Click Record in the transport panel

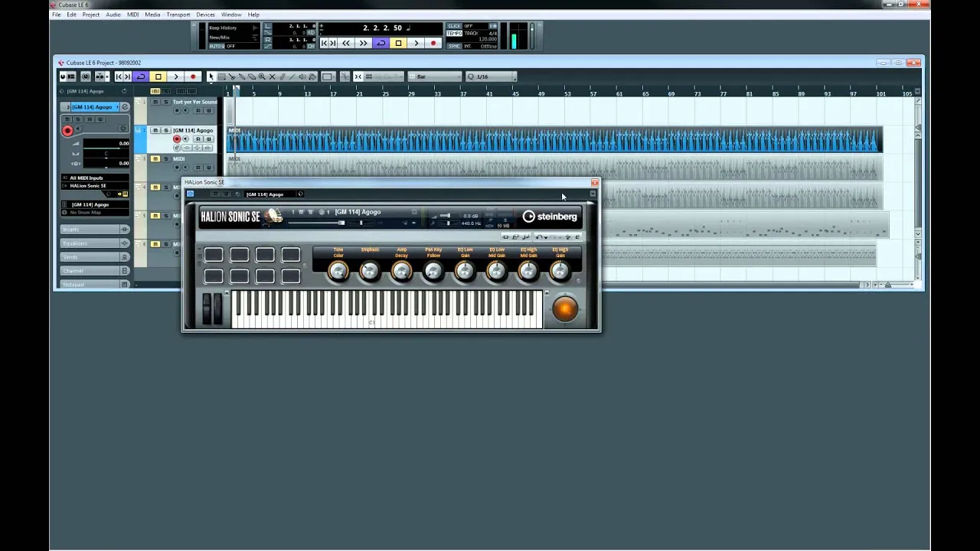pos(433,44)
